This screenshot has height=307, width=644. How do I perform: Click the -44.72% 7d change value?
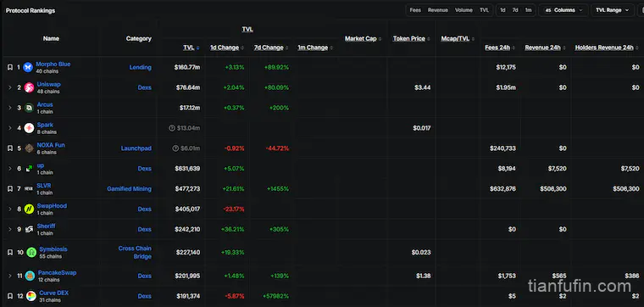click(277, 148)
